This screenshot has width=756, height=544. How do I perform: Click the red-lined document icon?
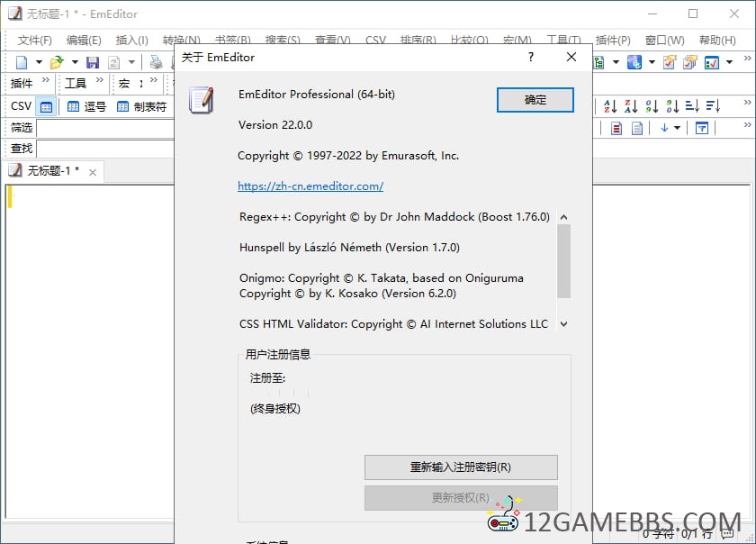616,129
